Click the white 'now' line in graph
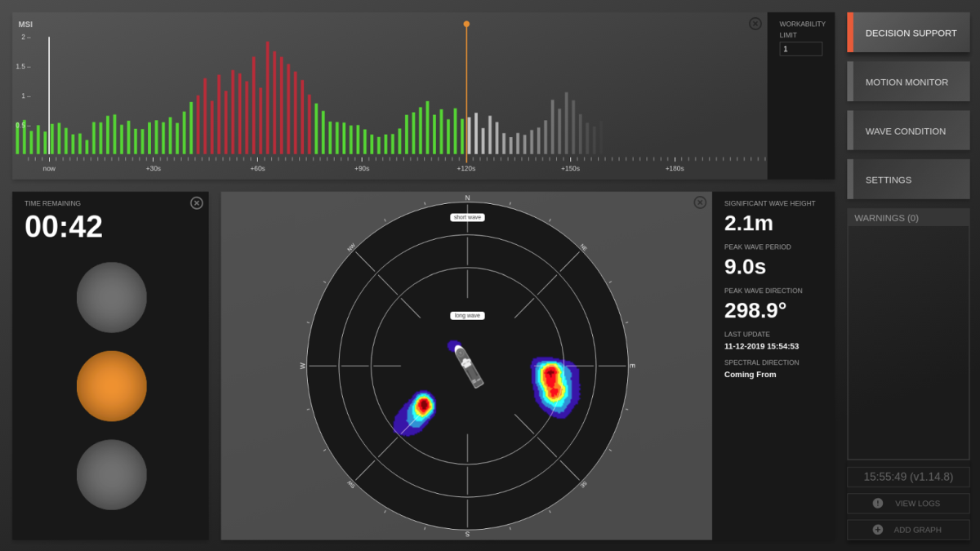This screenshot has height=551, width=980. click(x=49, y=98)
